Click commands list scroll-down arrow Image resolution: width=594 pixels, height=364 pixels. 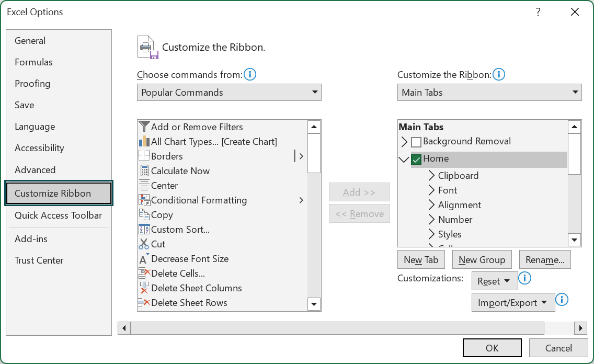tap(314, 304)
